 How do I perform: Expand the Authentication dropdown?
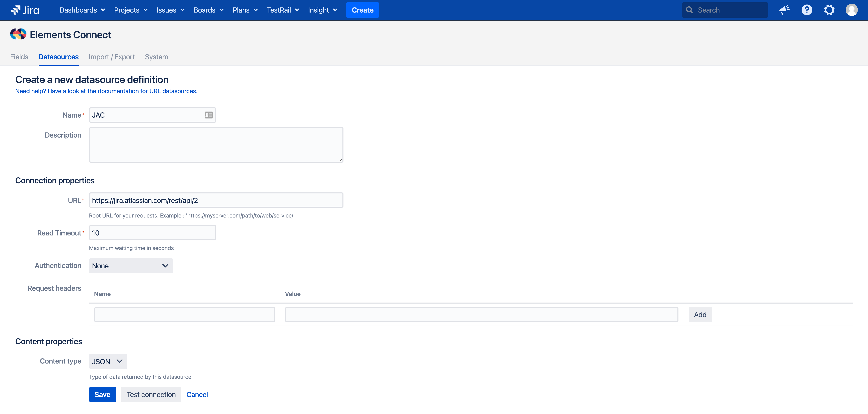[131, 266]
